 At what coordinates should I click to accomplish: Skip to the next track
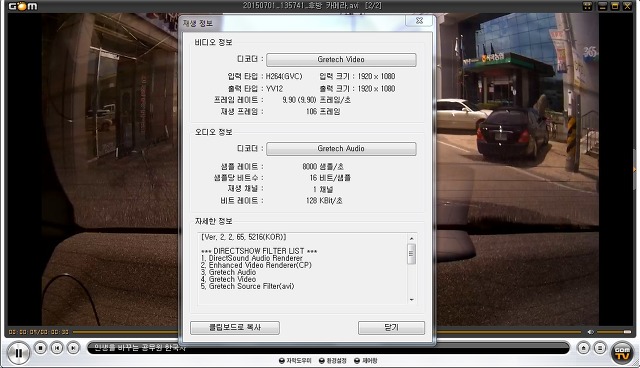tap(73, 348)
